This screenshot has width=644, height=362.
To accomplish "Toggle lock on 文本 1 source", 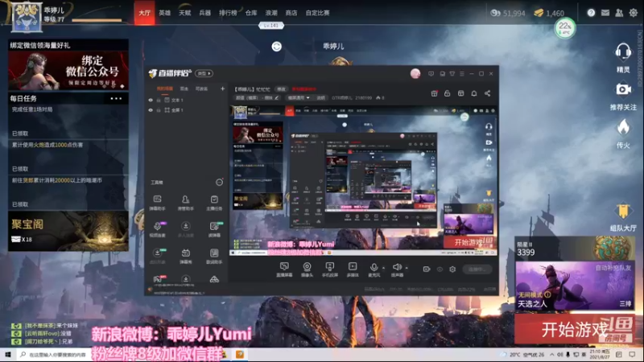I will 159,100.
